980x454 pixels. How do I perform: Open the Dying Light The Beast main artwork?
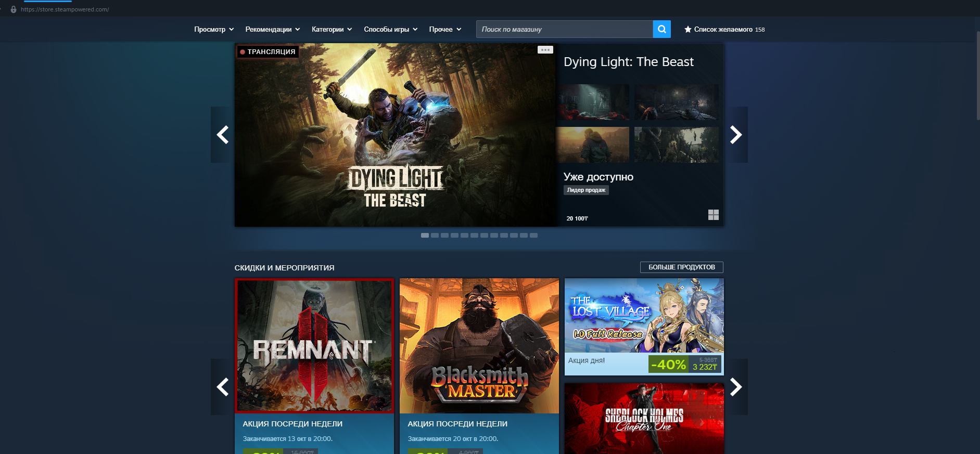pos(396,135)
